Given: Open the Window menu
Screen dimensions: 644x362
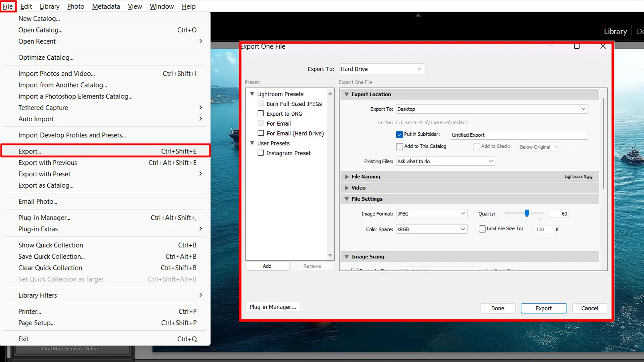Looking at the screenshot, I should coord(162,6).
